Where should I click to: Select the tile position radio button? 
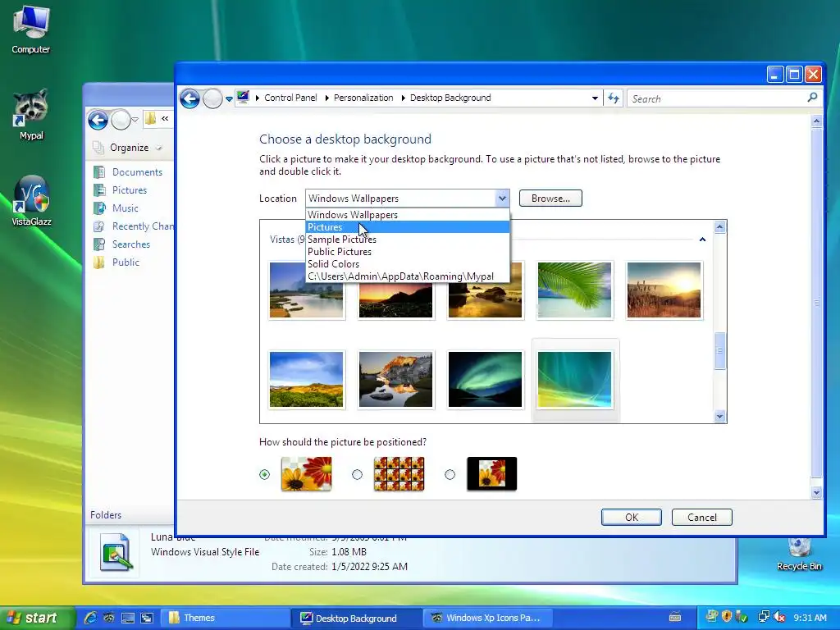pos(358,475)
